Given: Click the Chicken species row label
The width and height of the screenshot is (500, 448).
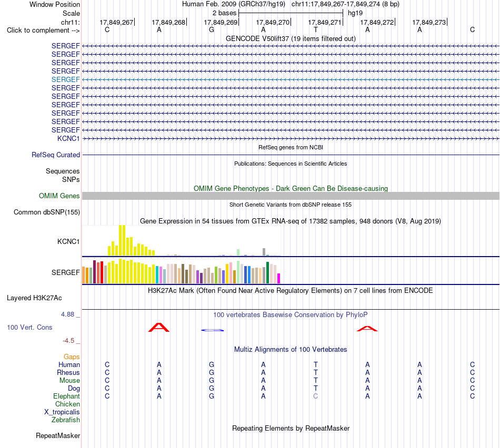Looking at the screenshot, I should [67, 404].
